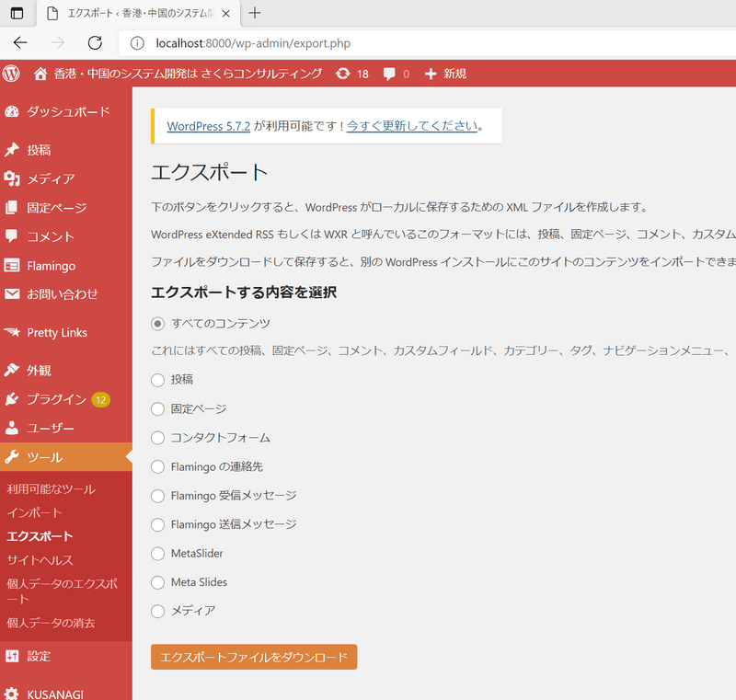
Task: Click the 今すぐ更新してください link
Action: 411,126
